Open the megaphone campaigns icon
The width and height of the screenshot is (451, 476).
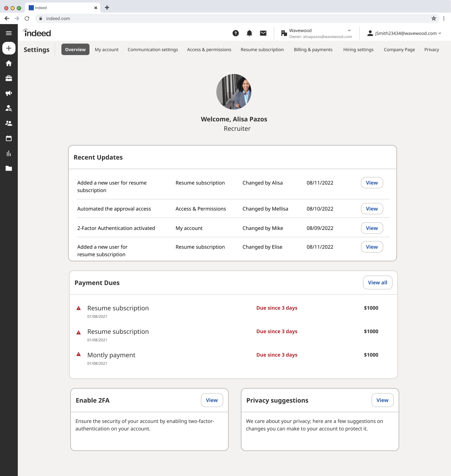[9, 93]
